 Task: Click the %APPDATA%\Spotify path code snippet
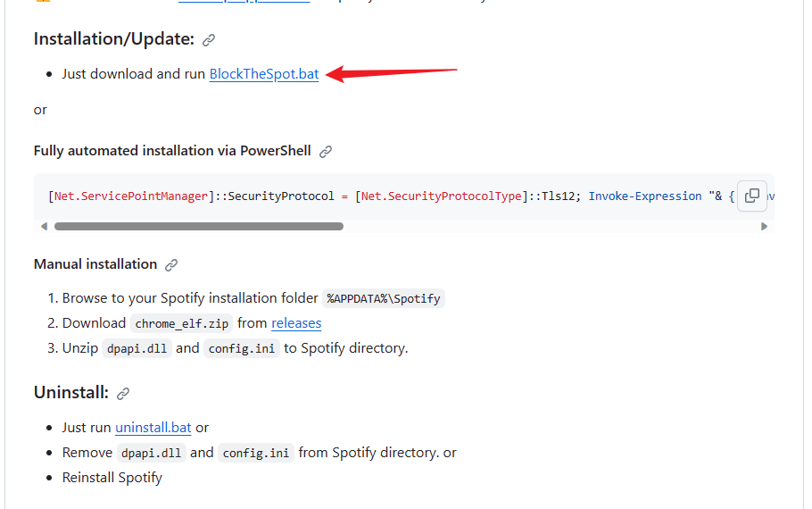tap(384, 298)
